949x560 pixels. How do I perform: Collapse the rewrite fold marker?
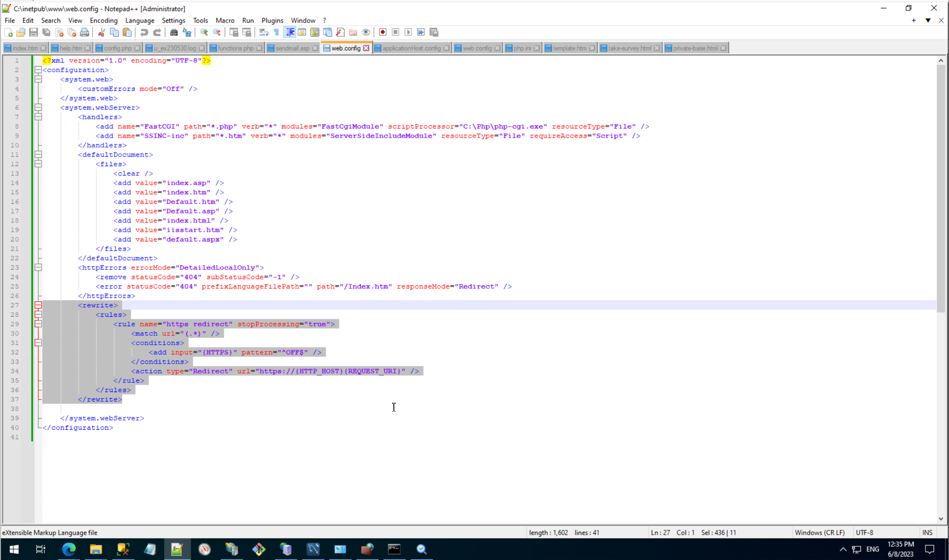point(39,305)
